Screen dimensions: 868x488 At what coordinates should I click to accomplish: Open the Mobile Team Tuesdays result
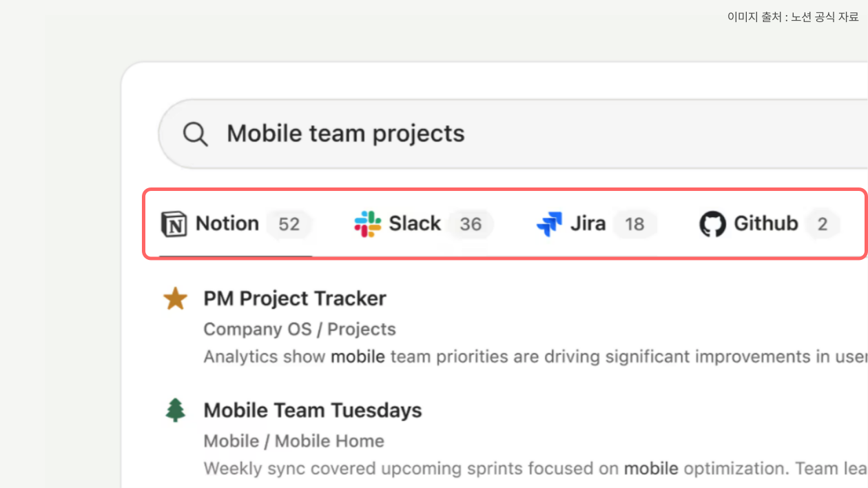click(x=313, y=410)
